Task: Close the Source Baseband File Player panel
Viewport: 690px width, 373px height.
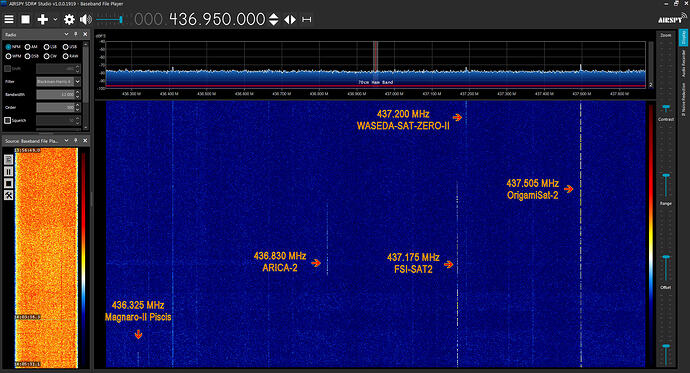Action: pyautogui.click(x=85, y=140)
